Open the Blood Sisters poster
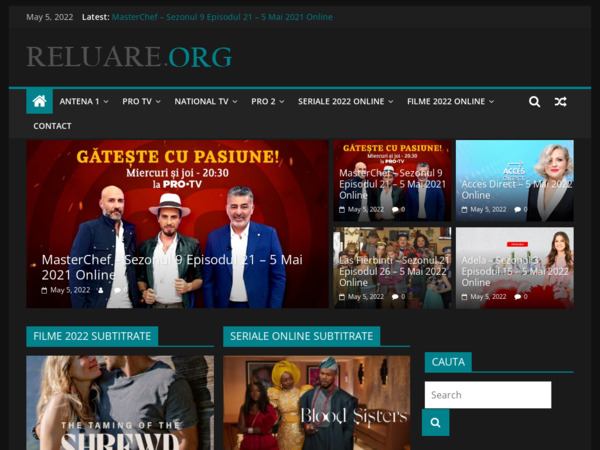 [316, 403]
